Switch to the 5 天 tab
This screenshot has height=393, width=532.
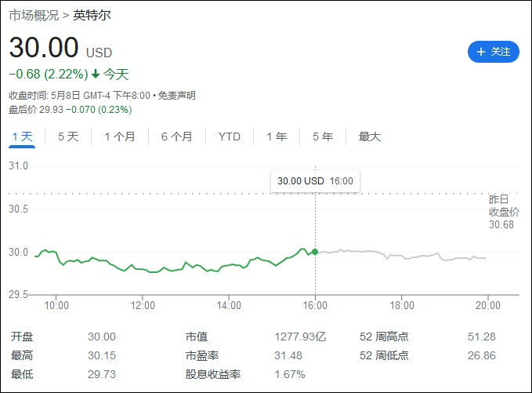68,137
